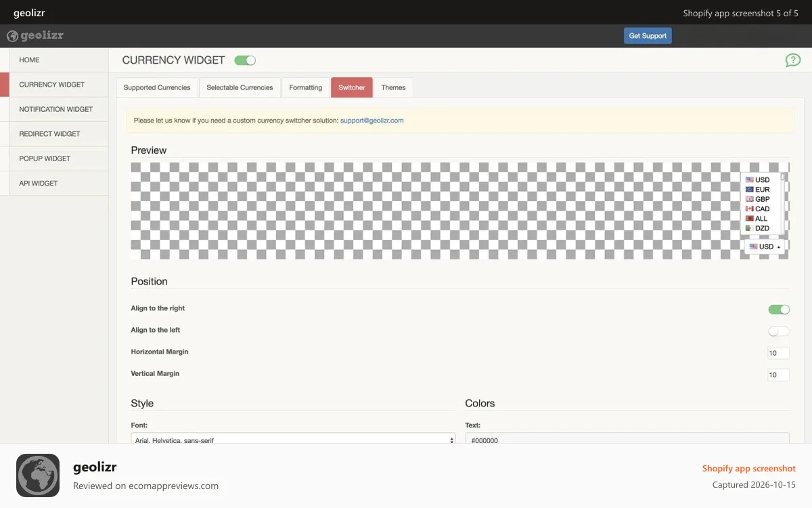This screenshot has height=508, width=812.
Task: Disable the Align to the right switch
Action: point(779,310)
